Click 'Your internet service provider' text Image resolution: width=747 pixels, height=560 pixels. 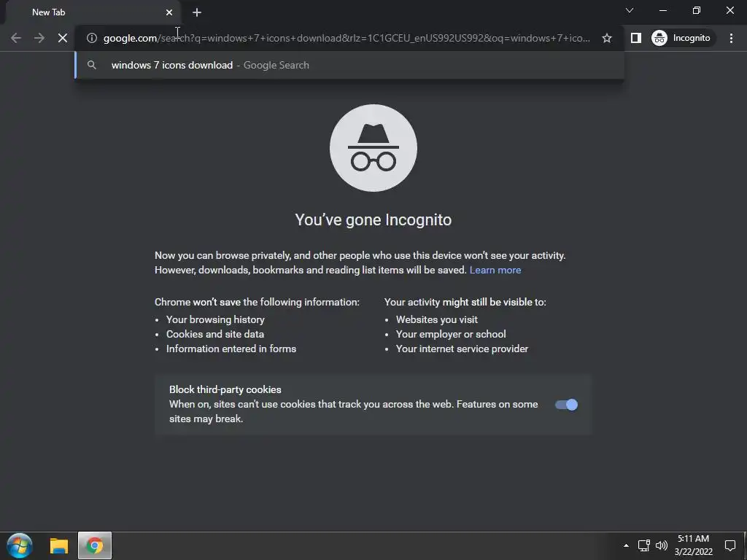pyautogui.click(x=462, y=349)
